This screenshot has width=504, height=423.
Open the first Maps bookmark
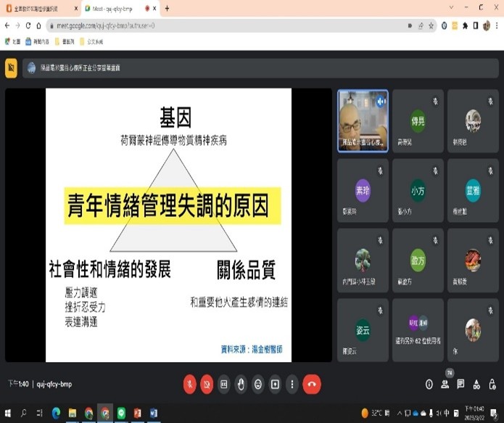(x=12, y=41)
